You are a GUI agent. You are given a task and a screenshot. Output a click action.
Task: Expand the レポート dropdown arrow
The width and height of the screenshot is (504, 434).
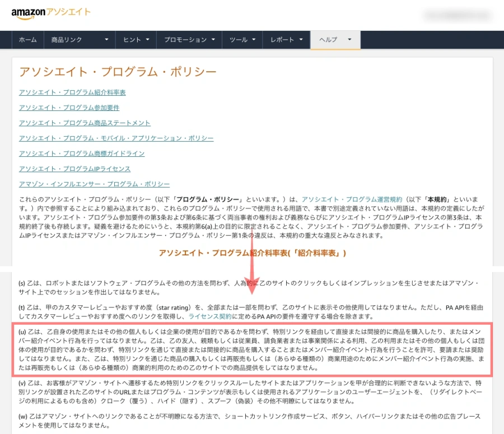pyautogui.click(x=301, y=40)
